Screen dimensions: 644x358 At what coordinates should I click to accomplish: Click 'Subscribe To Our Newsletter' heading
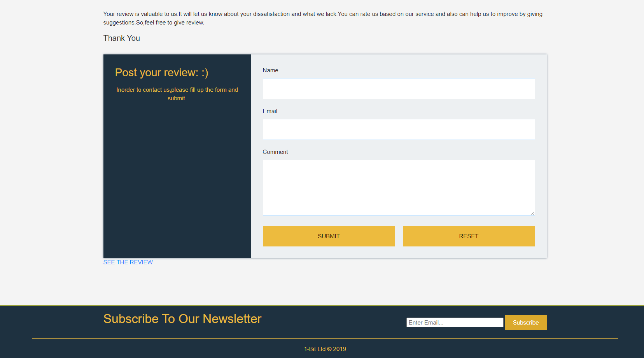[x=182, y=319]
